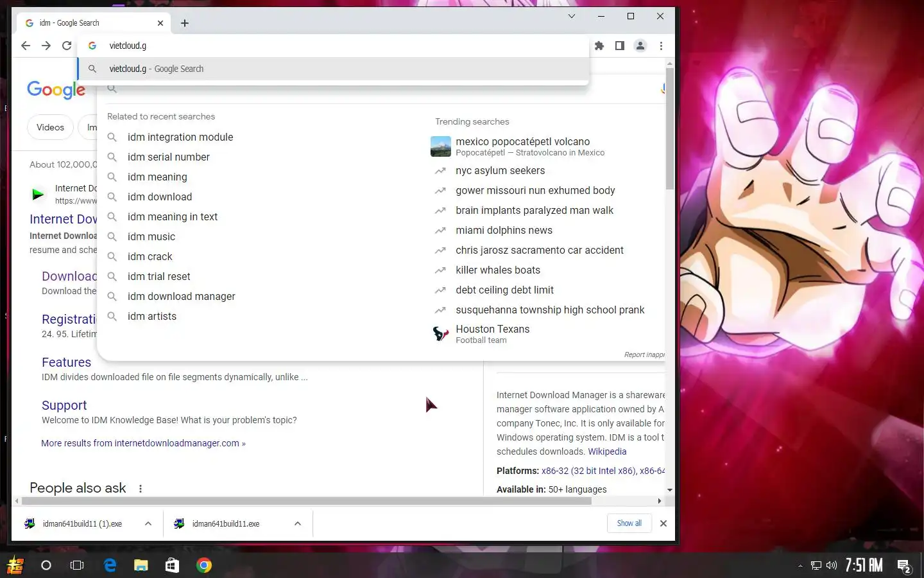Viewport: 924px width, 578px height.
Task: Click the horizontal scrollbar of the page
Action: click(x=307, y=501)
